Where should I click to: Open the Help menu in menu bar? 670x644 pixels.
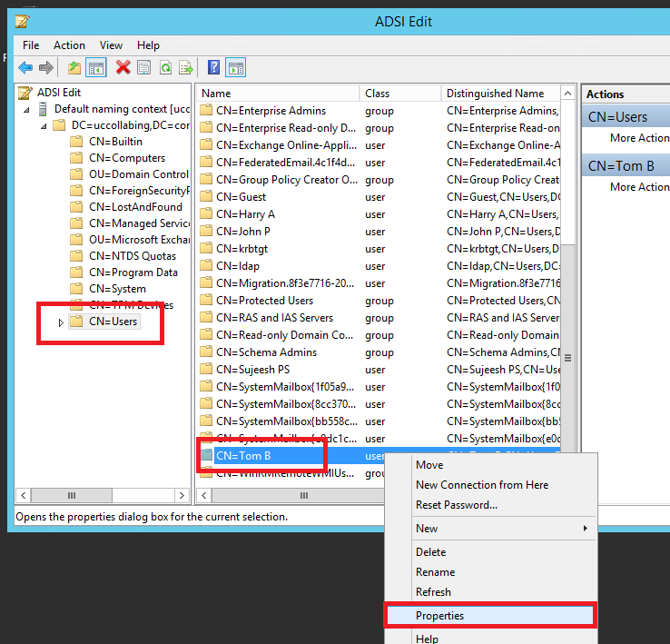(x=148, y=45)
